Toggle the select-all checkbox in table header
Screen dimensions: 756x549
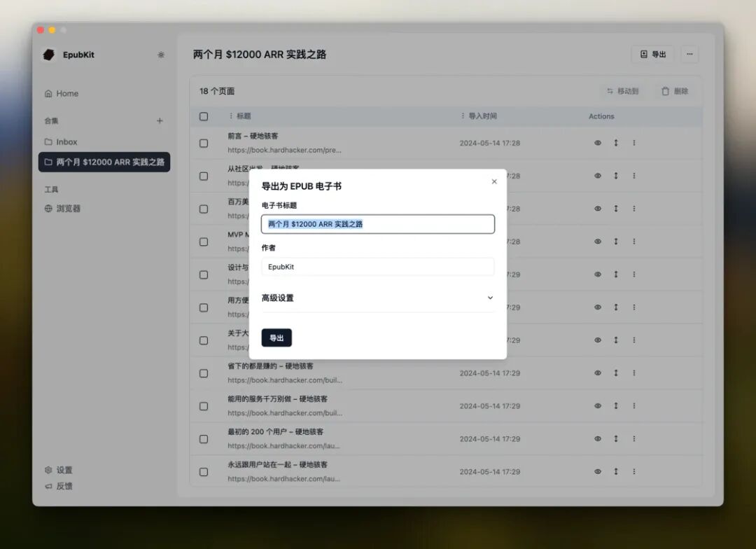(x=204, y=116)
